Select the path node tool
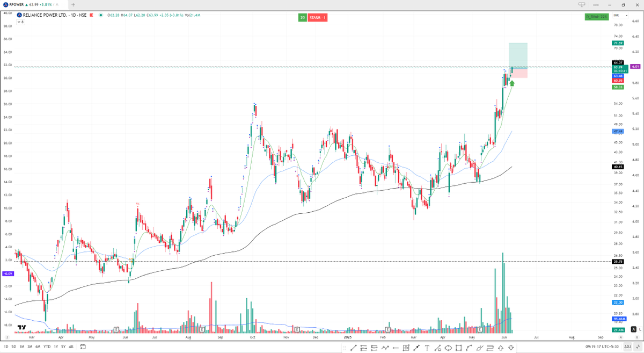 pyautogui.click(x=438, y=348)
